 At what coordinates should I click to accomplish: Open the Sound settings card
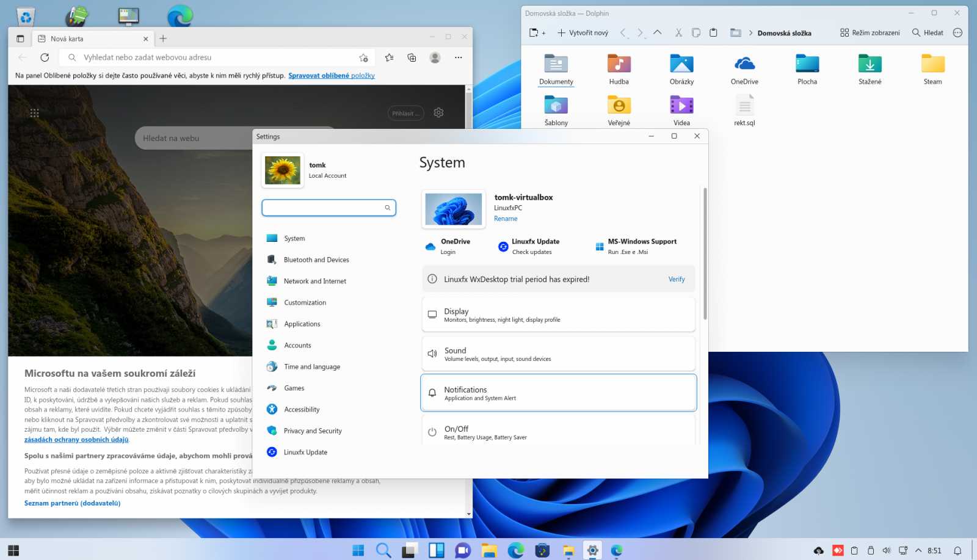(x=558, y=354)
